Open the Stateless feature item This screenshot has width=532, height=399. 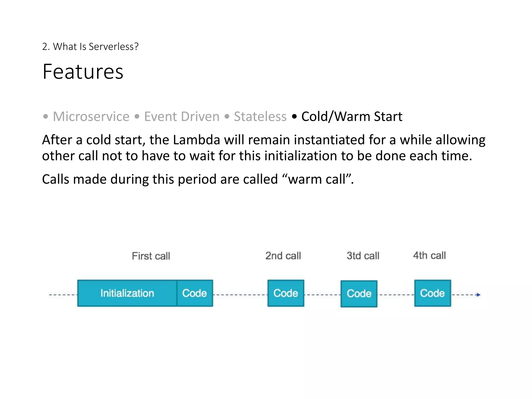[260, 116]
